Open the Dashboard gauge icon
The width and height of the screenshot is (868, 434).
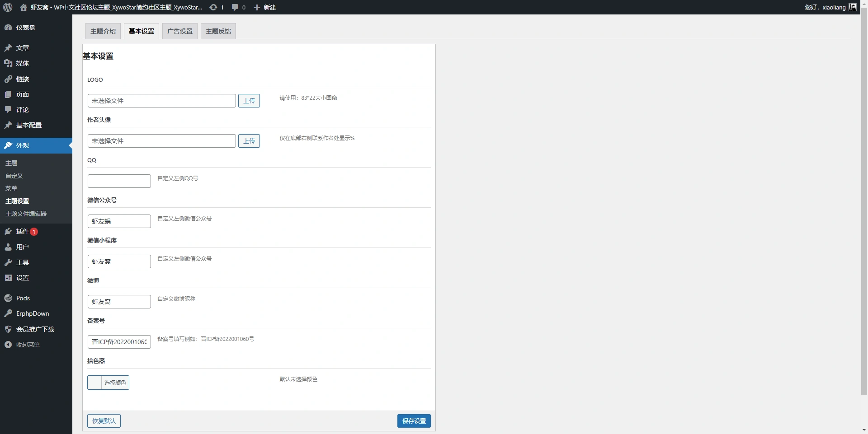tap(8, 28)
